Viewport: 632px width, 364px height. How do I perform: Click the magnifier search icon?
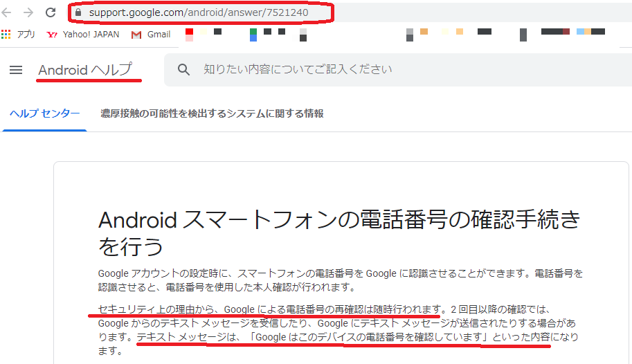[183, 69]
